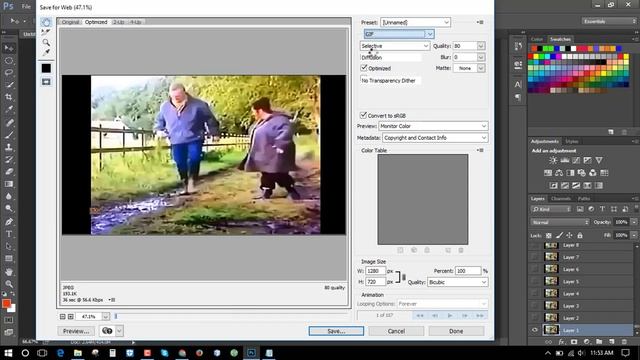Click the Preview... button
640x360 pixels.
coord(76,331)
